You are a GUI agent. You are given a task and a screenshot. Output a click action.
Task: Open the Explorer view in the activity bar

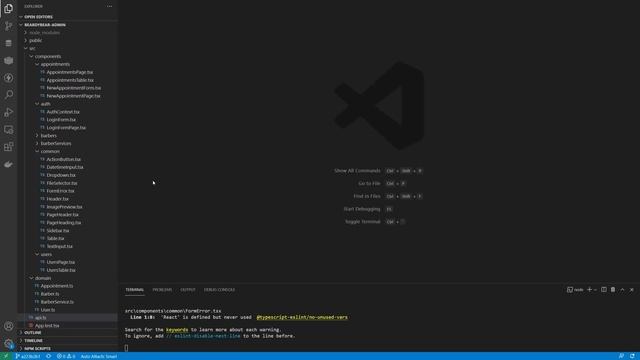click(9, 8)
